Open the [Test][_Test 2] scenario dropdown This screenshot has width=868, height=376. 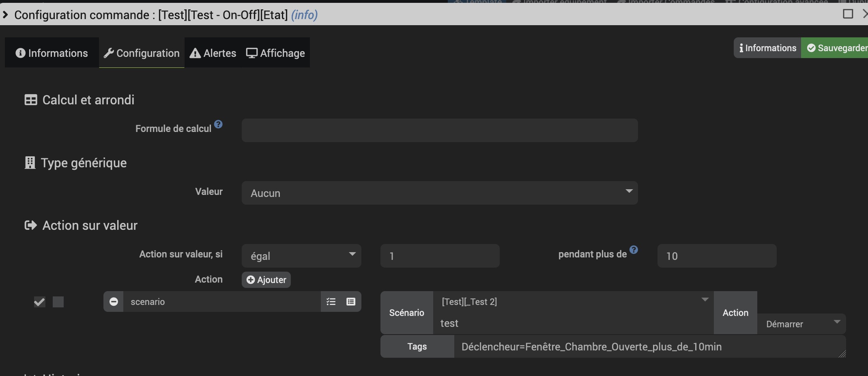(573, 301)
